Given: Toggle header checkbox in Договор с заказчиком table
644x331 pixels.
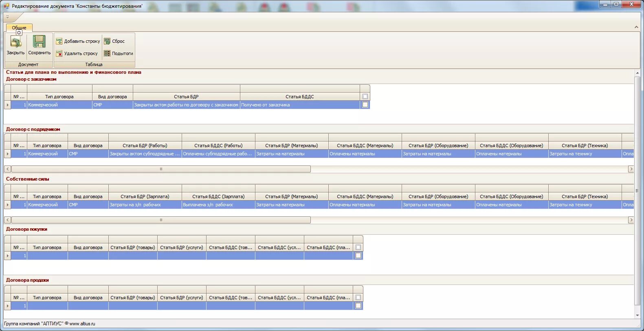Looking at the screenshot, I should tap(365, 97).
